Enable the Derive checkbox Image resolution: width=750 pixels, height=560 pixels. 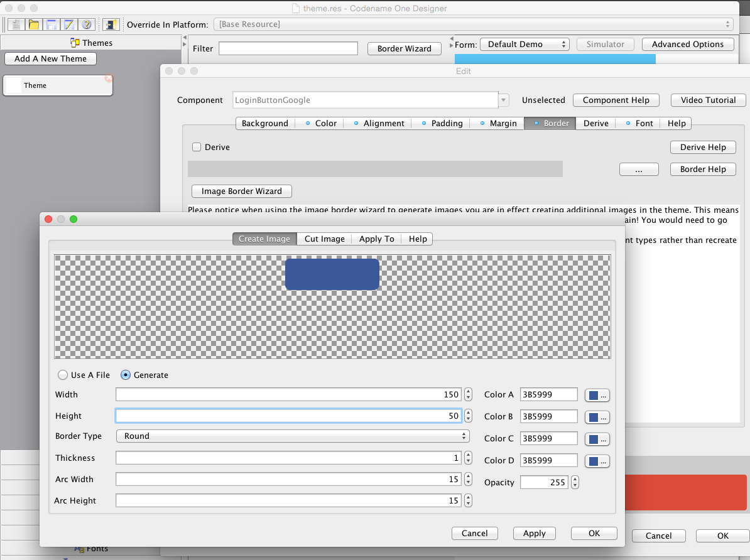pos(197,147)
